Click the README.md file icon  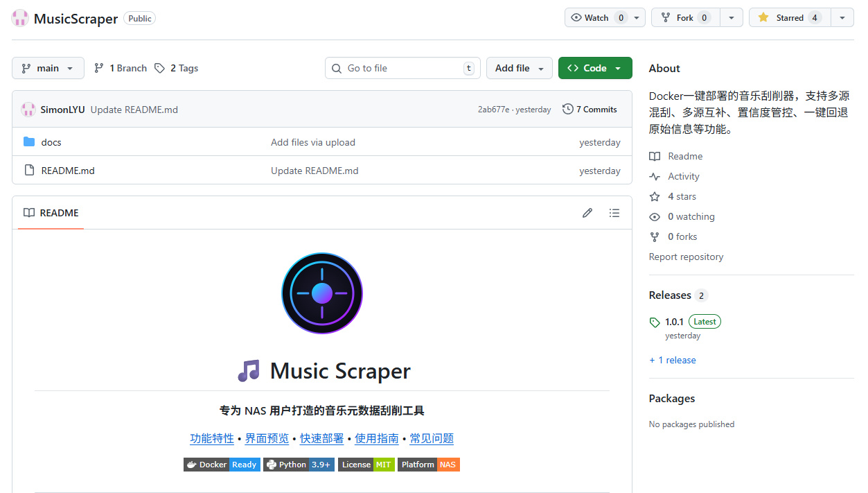click(x=29, y=170)
